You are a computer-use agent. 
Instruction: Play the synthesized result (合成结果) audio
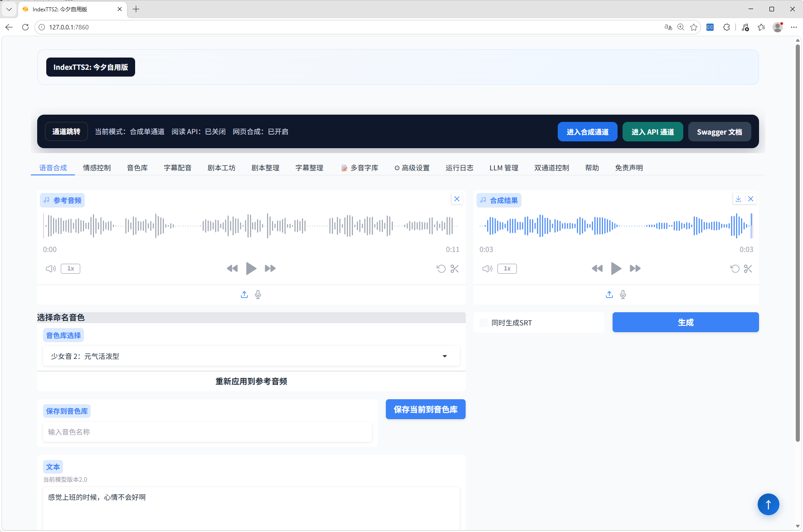pos(616,269)
